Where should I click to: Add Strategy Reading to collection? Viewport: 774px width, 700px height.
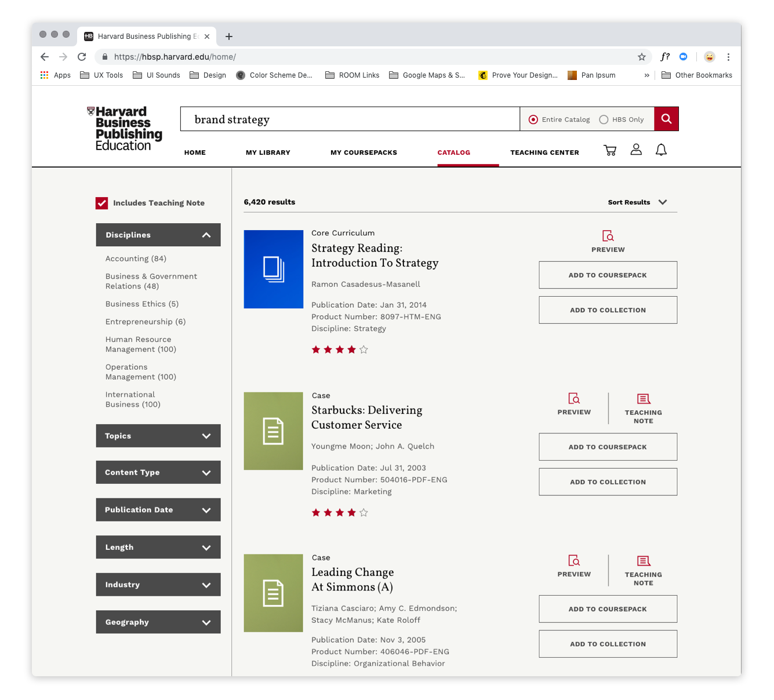coord(608,310)
